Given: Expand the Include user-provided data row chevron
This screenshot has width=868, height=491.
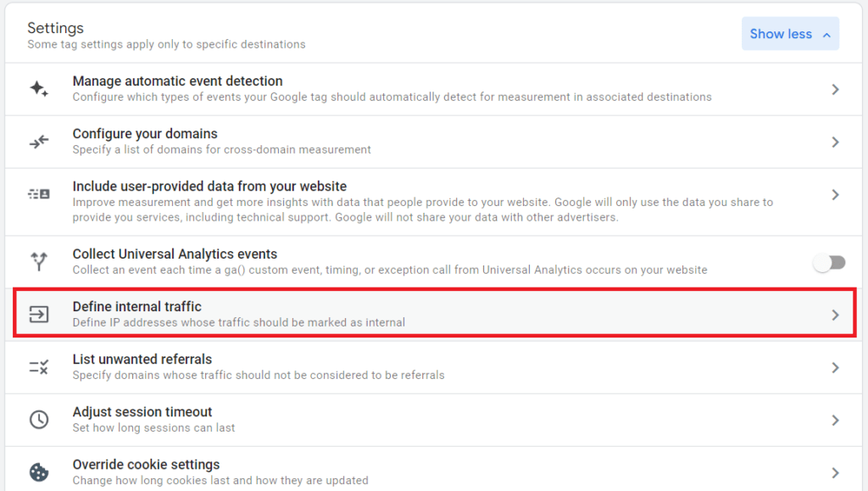Looking at the screenshot, I should tap(833, 193).
